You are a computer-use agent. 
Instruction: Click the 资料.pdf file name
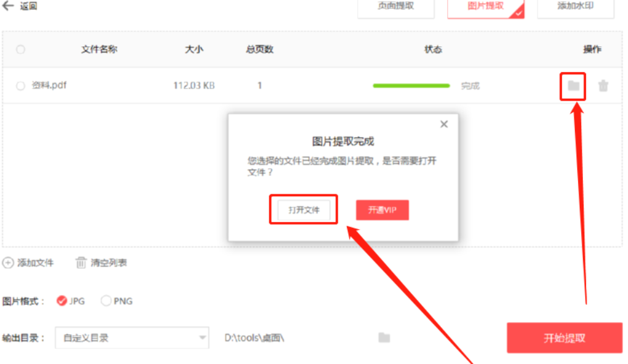[49, 85]
